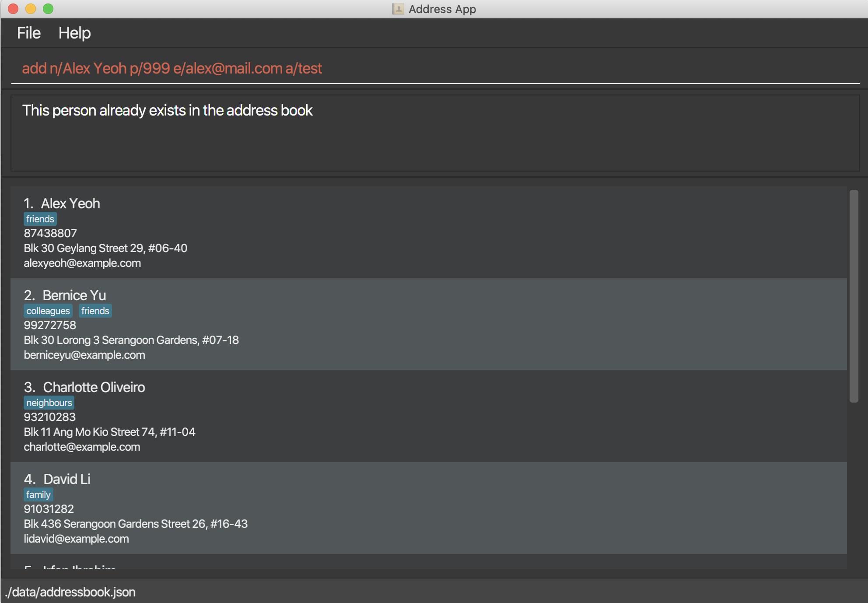Click the neighbours tag on Charlotte Oliveiro
868x603 pixels.
[49, 403]
